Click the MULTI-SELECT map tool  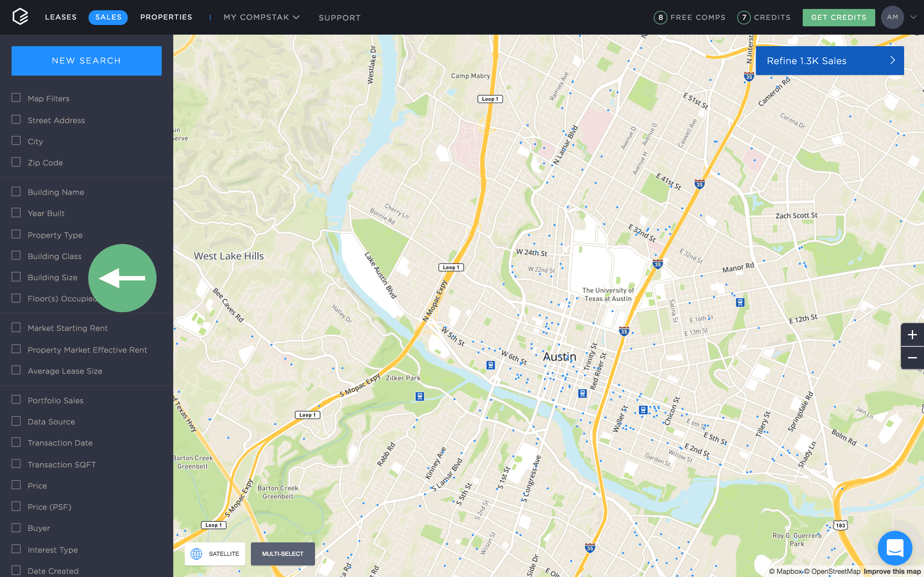click(x=282, y=553)
